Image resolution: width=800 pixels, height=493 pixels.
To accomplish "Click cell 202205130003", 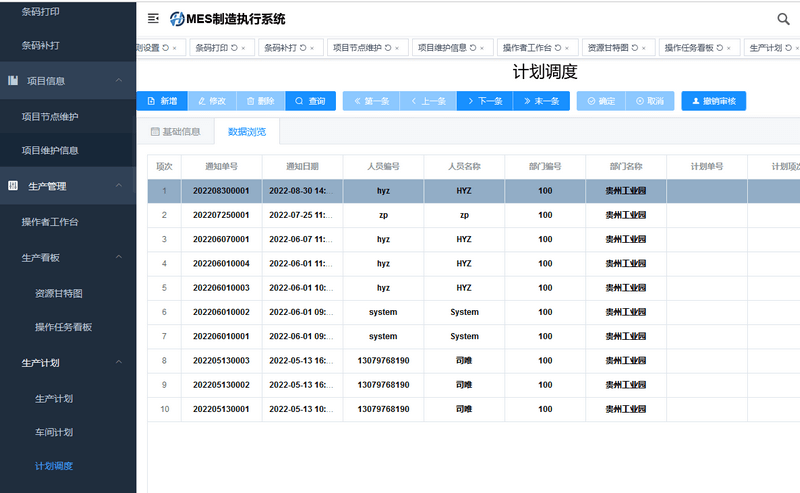I will click(221, 360).
